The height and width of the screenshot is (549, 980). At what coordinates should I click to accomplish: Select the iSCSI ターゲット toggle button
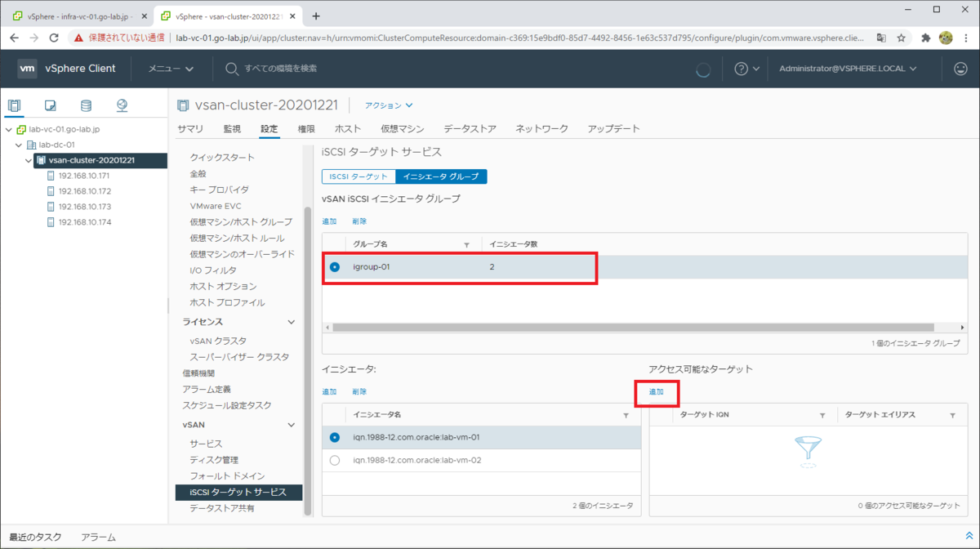click(x=359, y=176)
